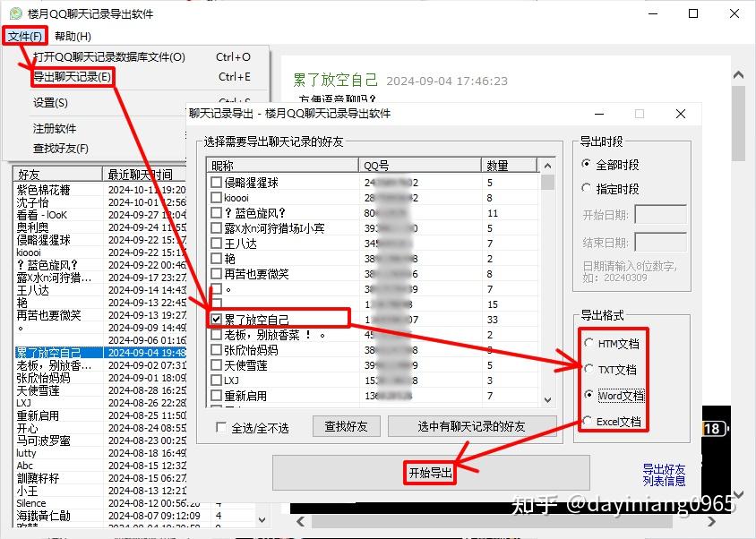Viewport: 756px width, 539px height.
Task: Open the 导出好友列表信息 link
Action: point(664,475)
